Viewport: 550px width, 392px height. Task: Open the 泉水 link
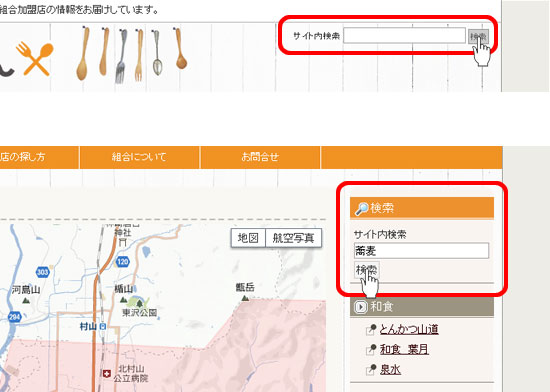click(x=390, y=370)
